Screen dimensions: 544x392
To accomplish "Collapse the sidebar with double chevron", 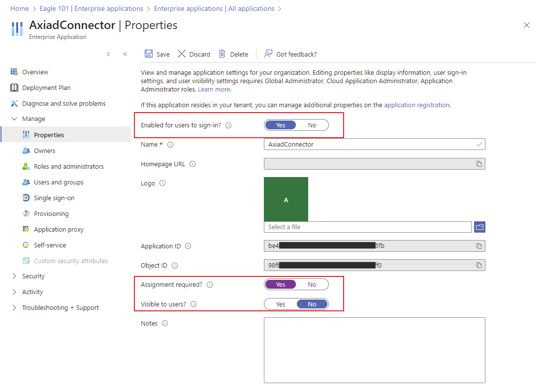I will 125,54.
